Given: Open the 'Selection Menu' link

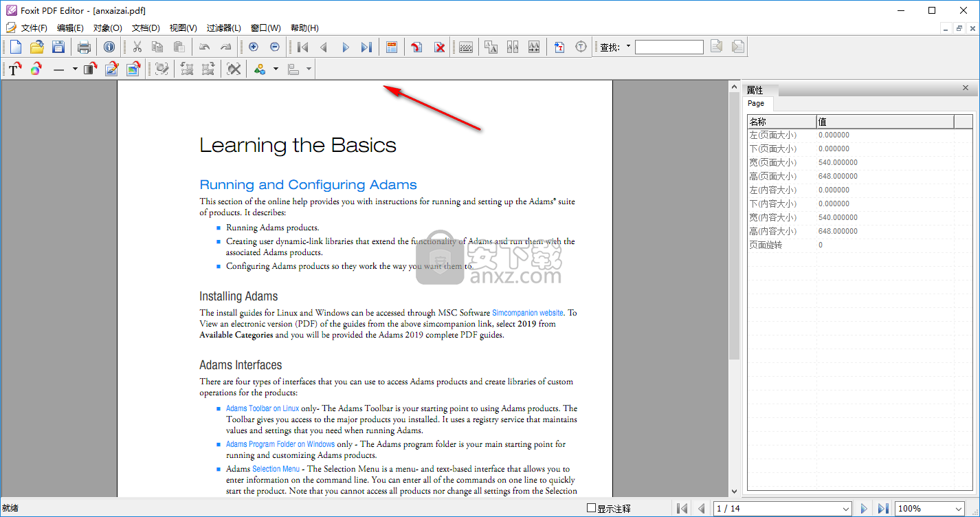Looking at the screenshot, I should pyautogui.click(x=276, y=469).
